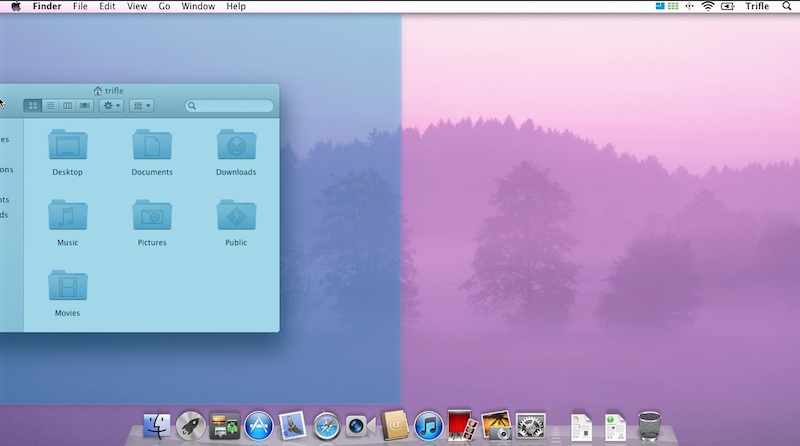Switch Finder to Cover Flow view

point(85,106)
